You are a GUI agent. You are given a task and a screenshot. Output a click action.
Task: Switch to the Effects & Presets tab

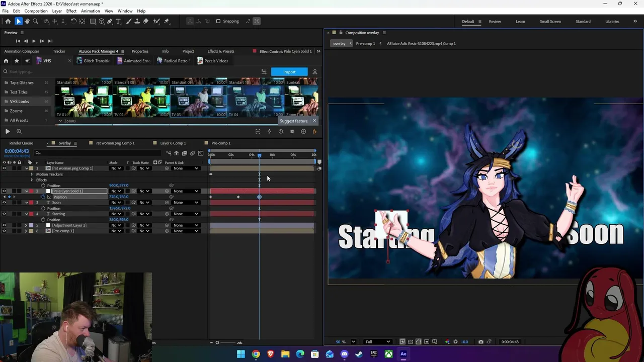pyautogui.click(x=221, y=51)
